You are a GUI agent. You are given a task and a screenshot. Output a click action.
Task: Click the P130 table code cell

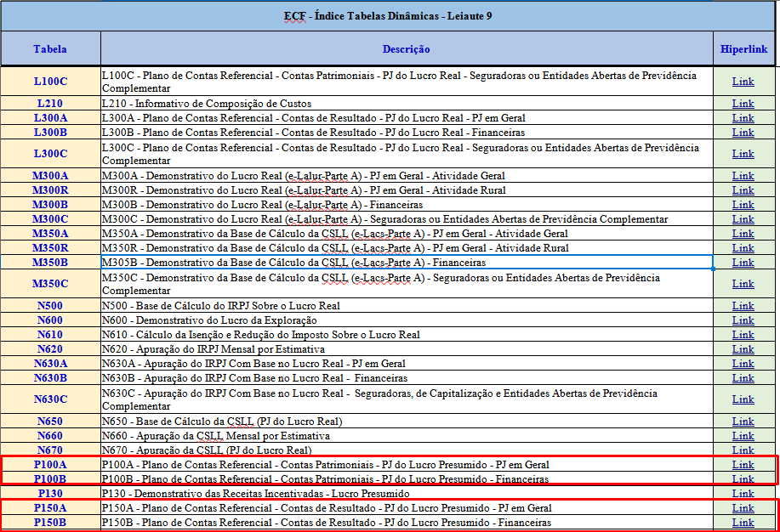[x=51, y=493]
